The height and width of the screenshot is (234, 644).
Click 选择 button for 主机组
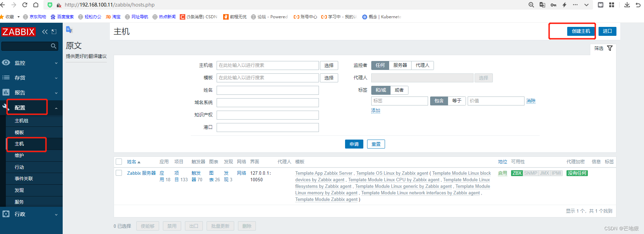click(x=329, y=65)
